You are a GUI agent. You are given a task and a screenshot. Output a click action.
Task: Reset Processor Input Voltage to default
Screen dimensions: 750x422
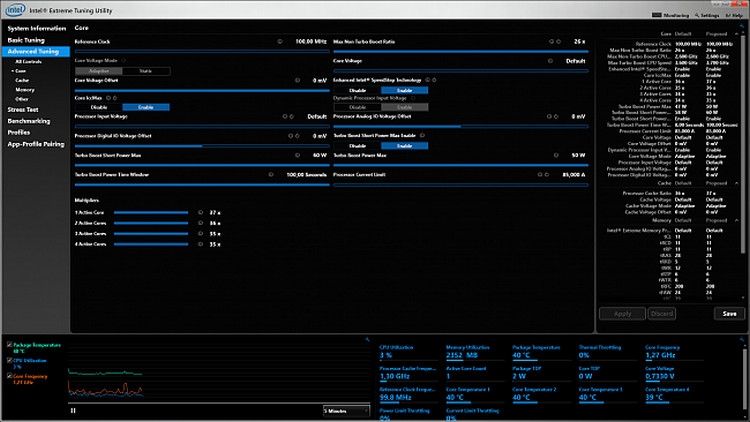coord(291,116)
